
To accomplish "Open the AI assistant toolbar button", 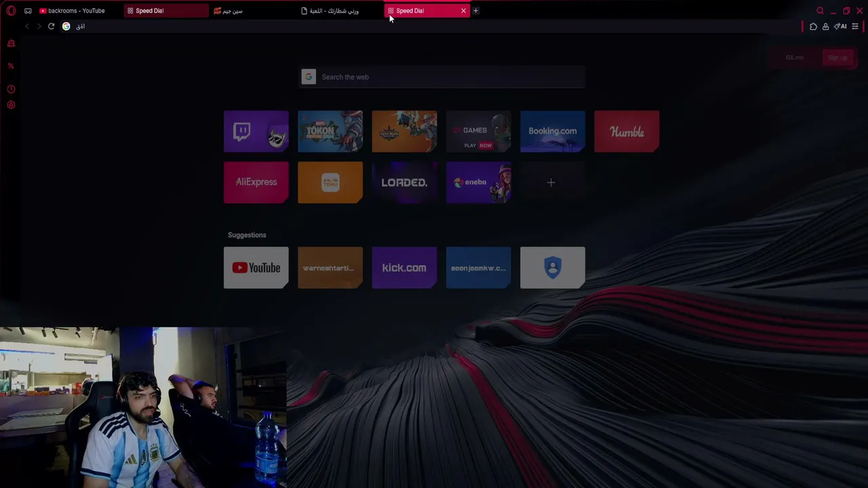I will 840,26.
